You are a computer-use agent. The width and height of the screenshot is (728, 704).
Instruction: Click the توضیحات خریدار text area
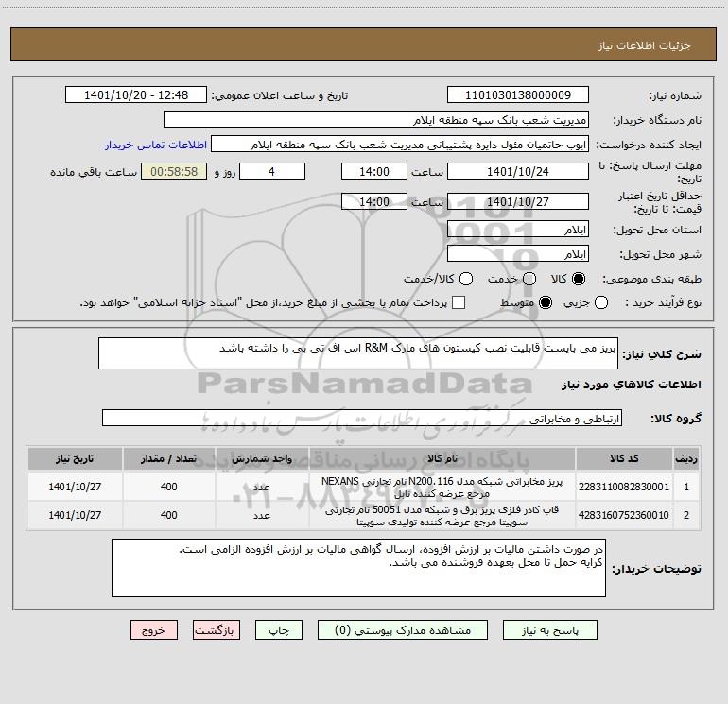point(358,568)
